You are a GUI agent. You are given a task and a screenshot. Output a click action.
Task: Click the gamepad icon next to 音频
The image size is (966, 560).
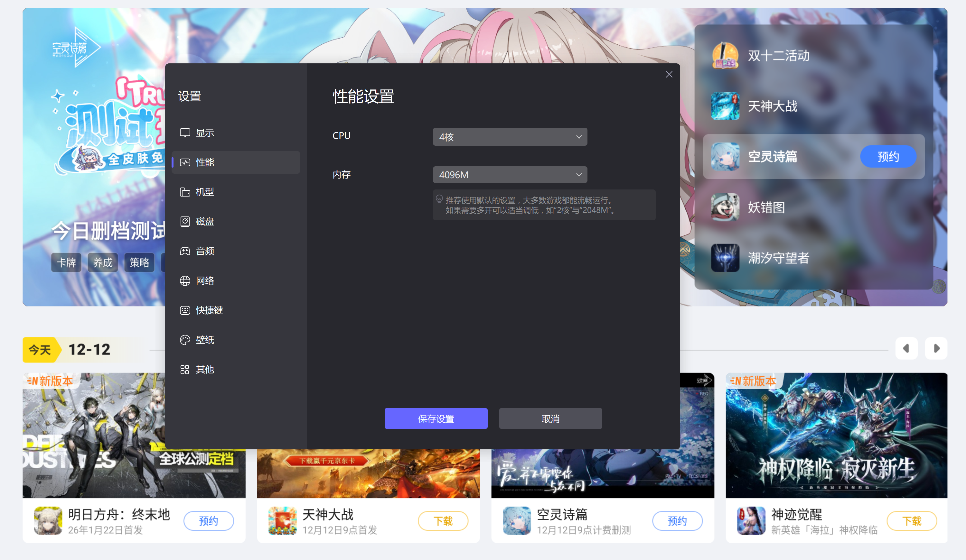185,251
